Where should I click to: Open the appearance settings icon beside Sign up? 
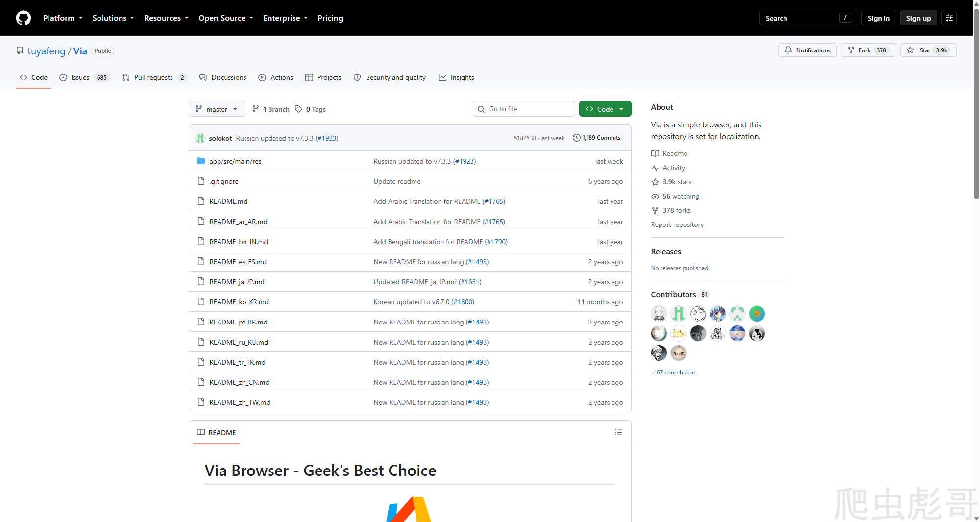click(x=949, y=18)
